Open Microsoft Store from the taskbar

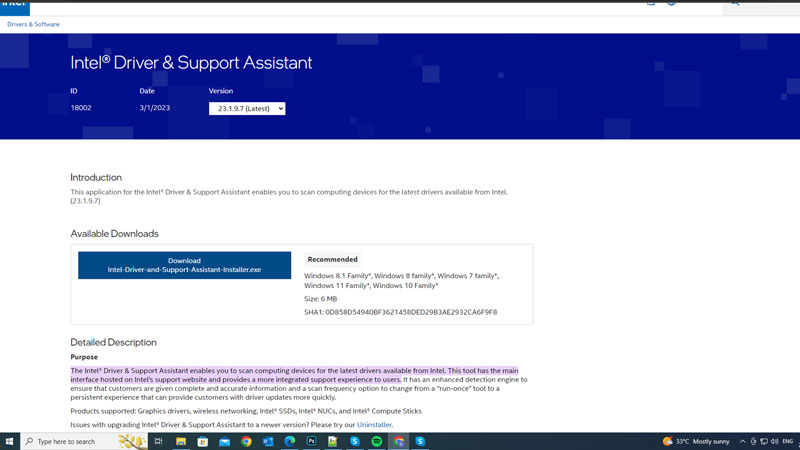pos(203,441)
